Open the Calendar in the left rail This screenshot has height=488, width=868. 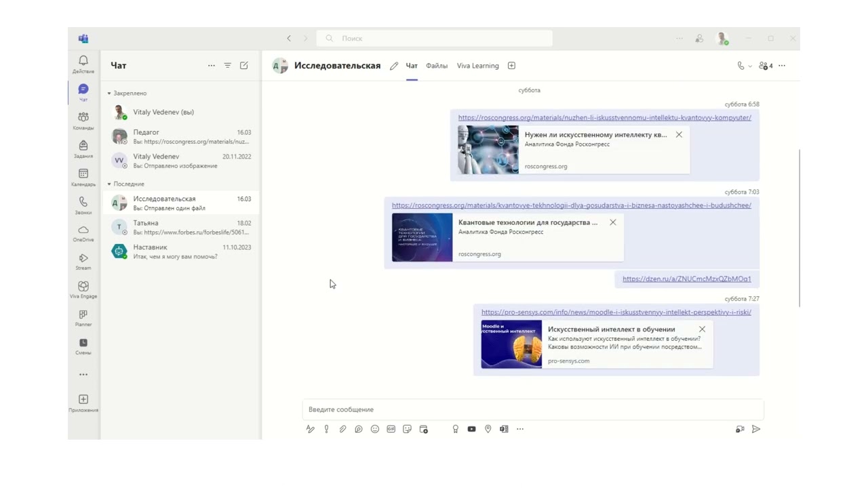(x=83, y=178)
